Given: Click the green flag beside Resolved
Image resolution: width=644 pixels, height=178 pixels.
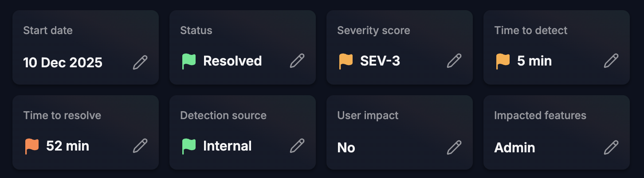Looking at the screenshot, I should (x=189, y=61).
